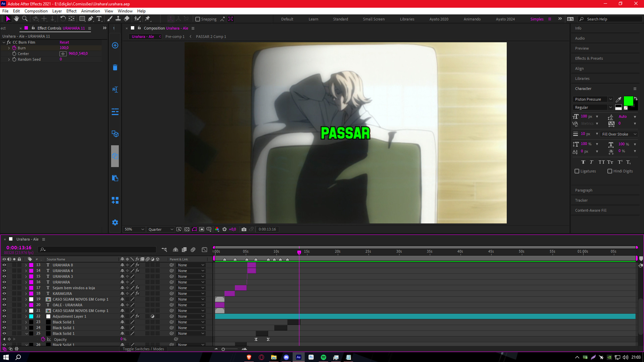Enable the Ligatures checkbox

(x=577, y=171)
